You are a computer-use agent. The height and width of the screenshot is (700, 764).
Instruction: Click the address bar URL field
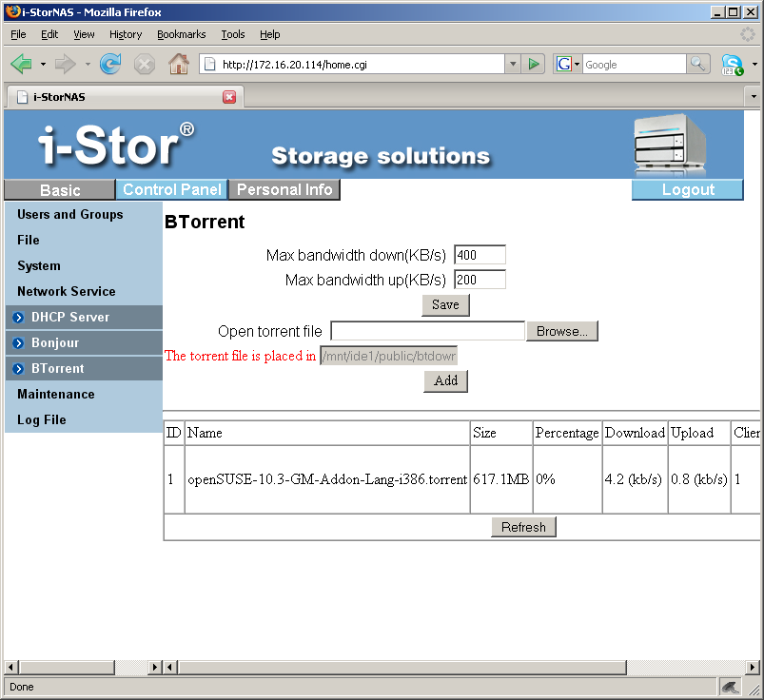coord(361,65)
